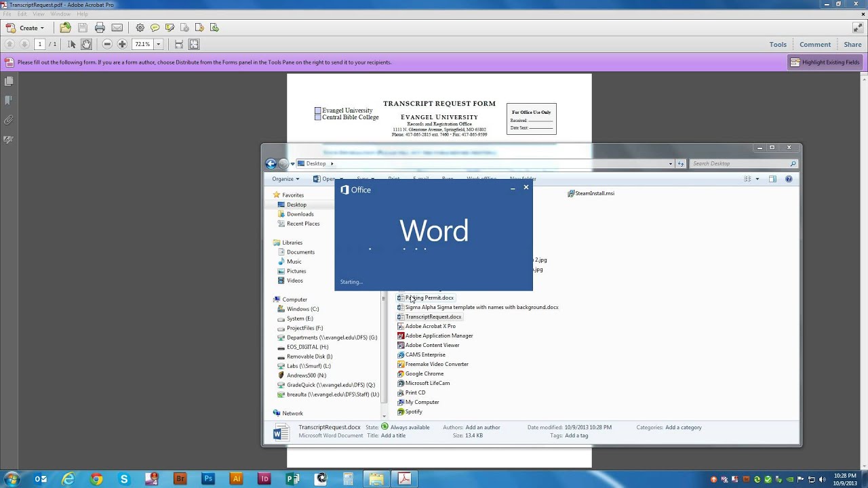Open Acrobat's gear settings icon

[x=140, y=28]
